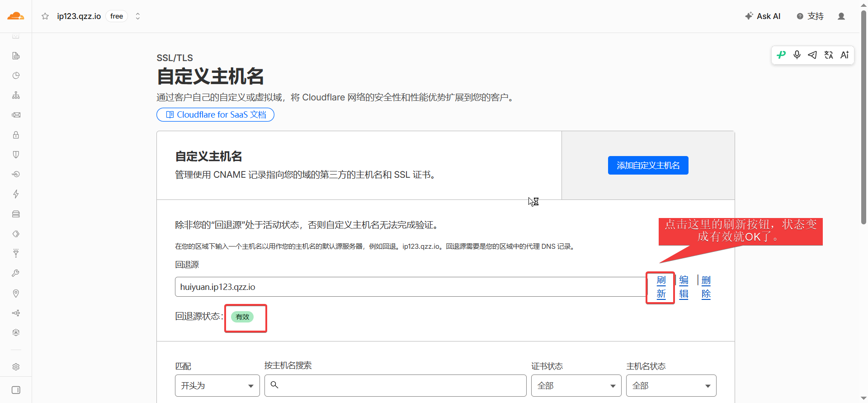Open the 支持 support menu
This screenshot has height=403, width=868.
pos(810,16)
